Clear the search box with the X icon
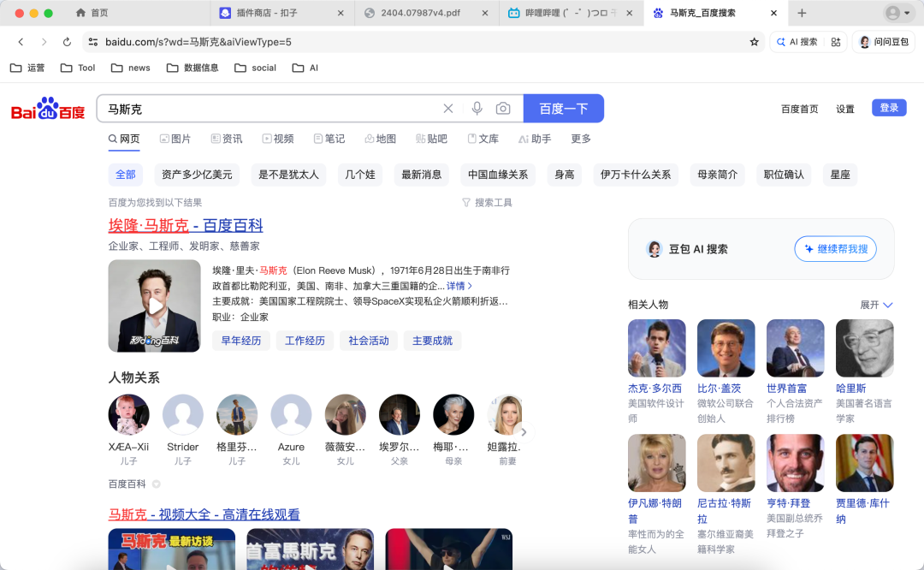Viewport: 924px width, 570px height. 448,108
